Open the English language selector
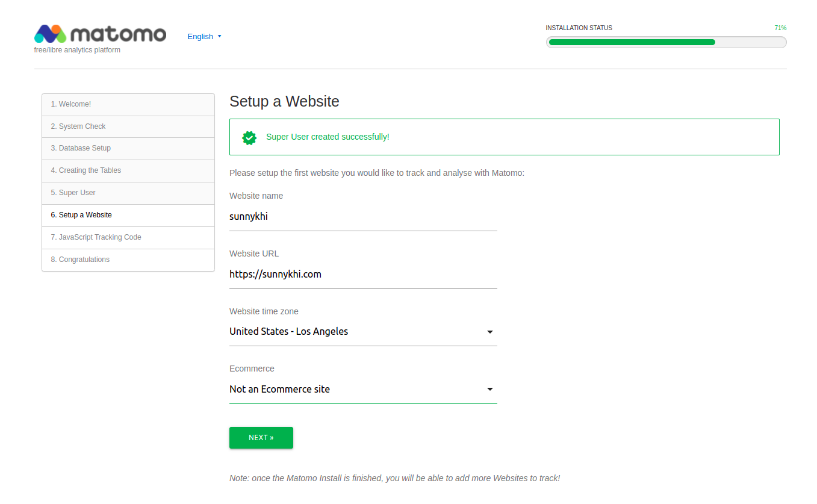This screenshot has height=504, width=817. (x=204, y=36)
